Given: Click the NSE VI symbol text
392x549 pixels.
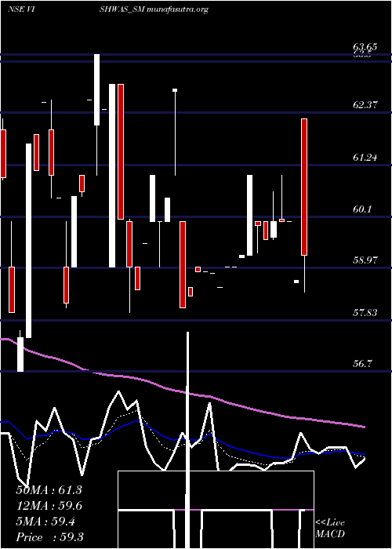Looking at the screenshot, I should (x=20, y=9).
